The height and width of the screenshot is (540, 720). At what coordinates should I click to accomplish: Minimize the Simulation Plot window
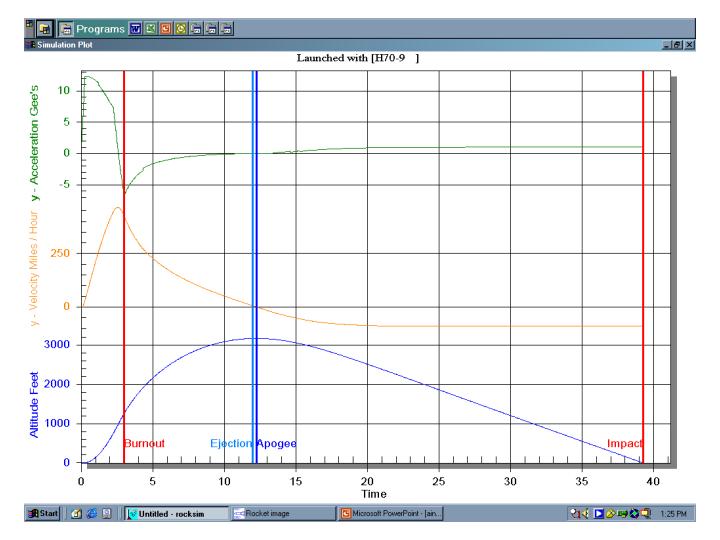(667, 45)
